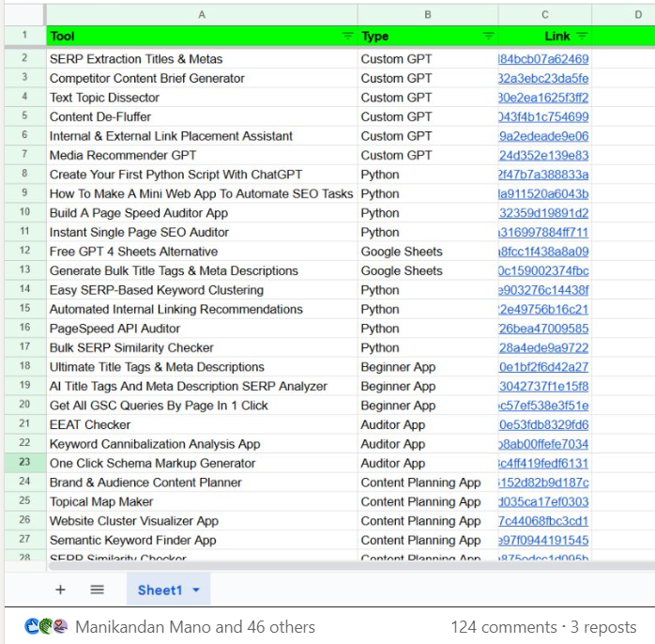Select column A header
Image resolution: width=655 pixels, height=644 pixels.
[202, 15]
